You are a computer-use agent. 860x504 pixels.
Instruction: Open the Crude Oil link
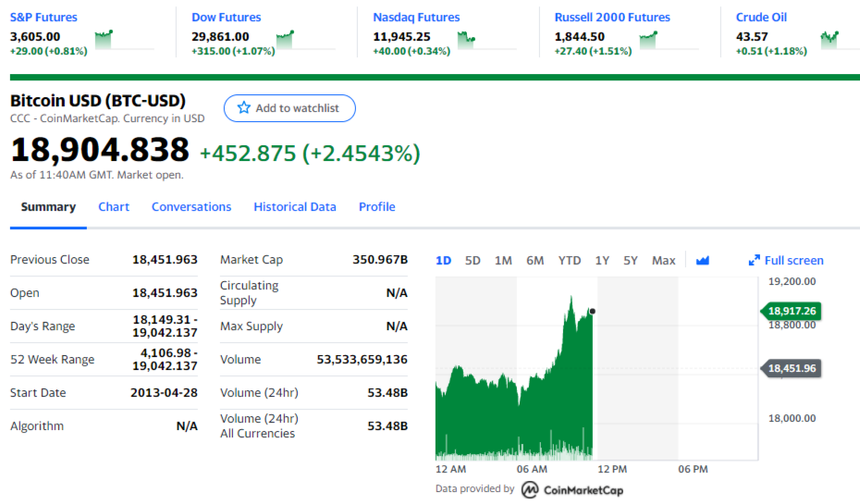pyautogui.click(x=761, y=17)
